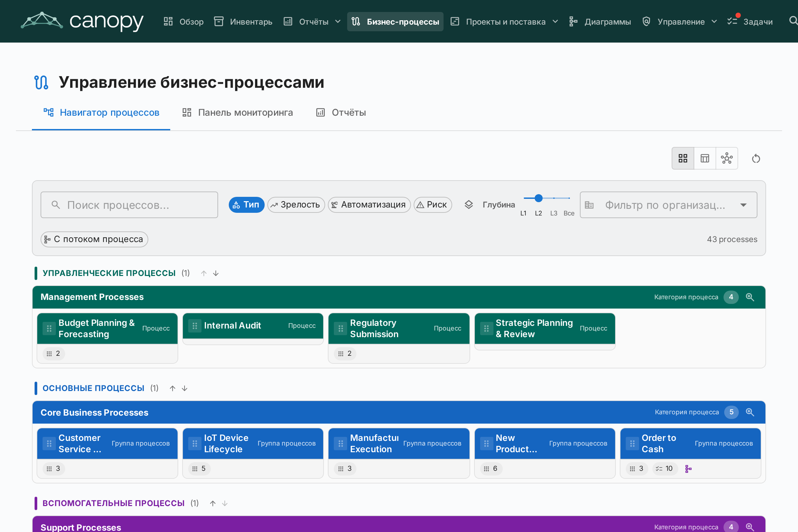Click 'Управление бизнес-процессами' page title

(x=192, y=82)
